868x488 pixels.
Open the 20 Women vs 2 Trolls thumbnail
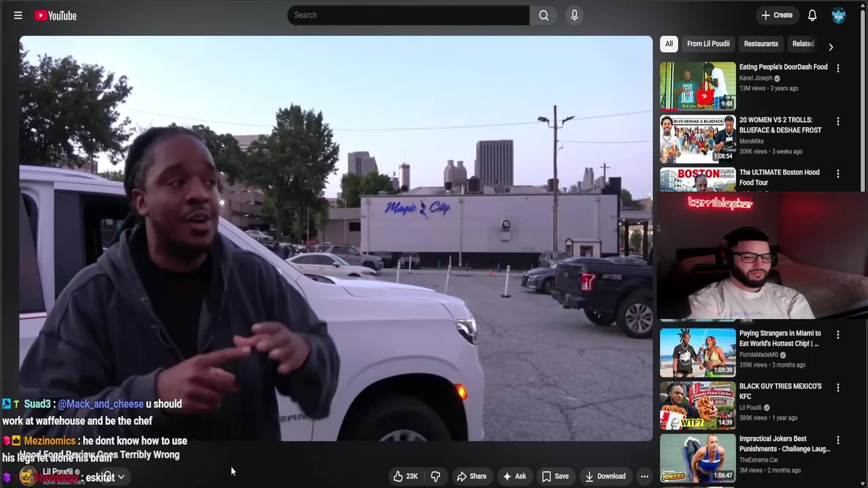point(698,139)
